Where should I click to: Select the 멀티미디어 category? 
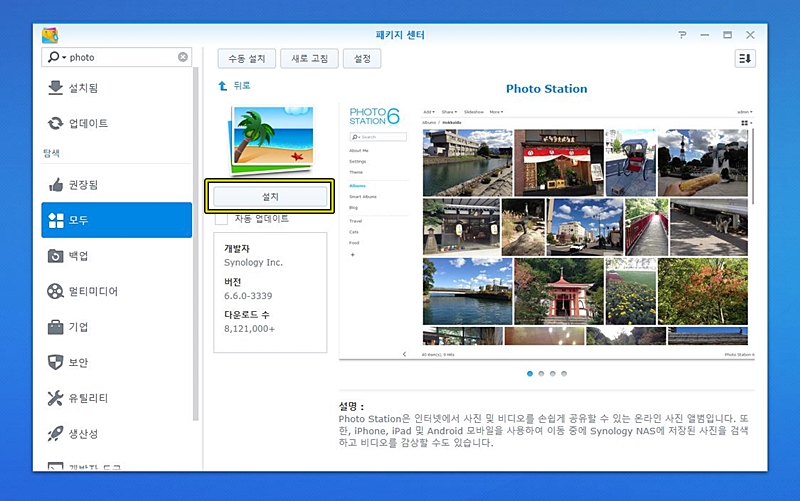[x=117, y=291]
